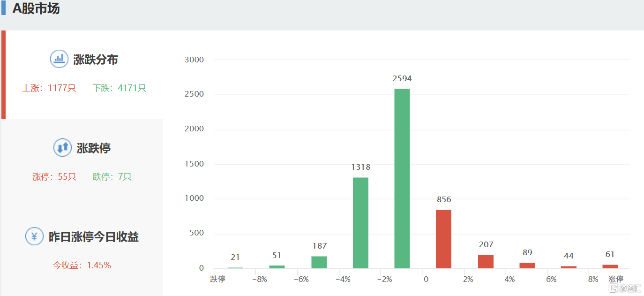Click the 上涨：1177只 text
This screenshot has width=644, height=296.
(x=49, y=88)
